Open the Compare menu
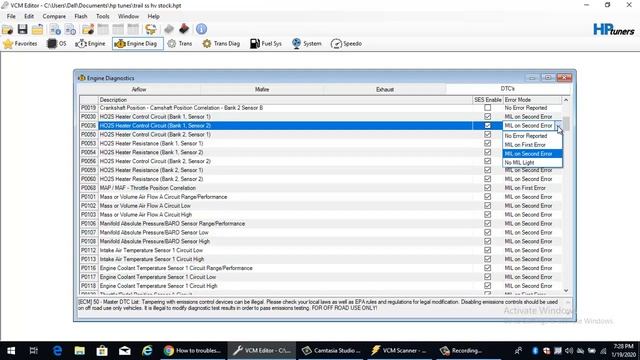640x360 pixels. click(x=54, y=16)
